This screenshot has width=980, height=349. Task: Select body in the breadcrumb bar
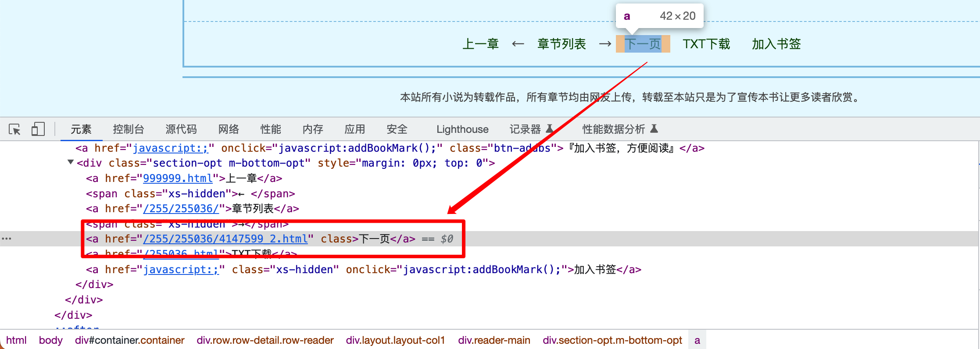[x=50, y=340]
